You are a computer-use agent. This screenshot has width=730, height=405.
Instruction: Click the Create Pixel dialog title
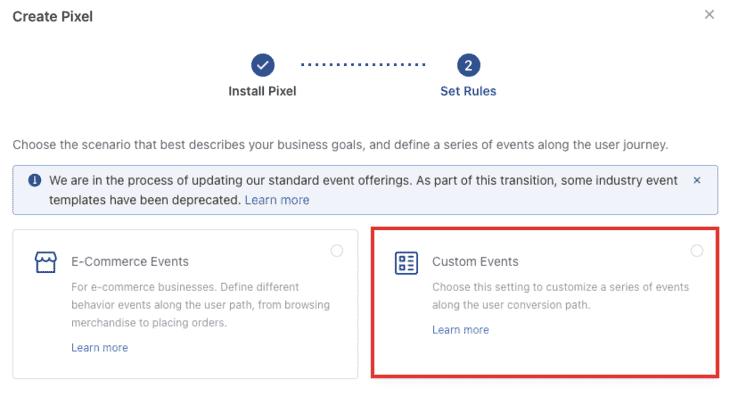click(53, 17)
